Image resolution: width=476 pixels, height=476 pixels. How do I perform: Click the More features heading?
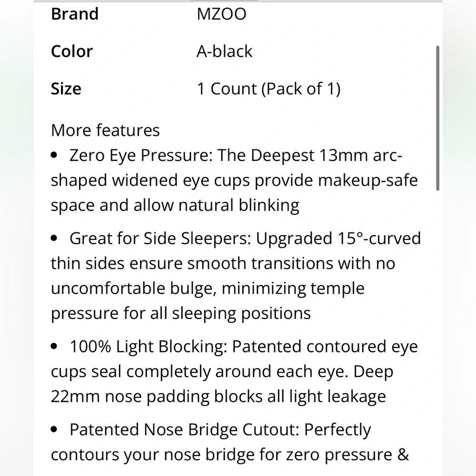click(x=105, y=130)
